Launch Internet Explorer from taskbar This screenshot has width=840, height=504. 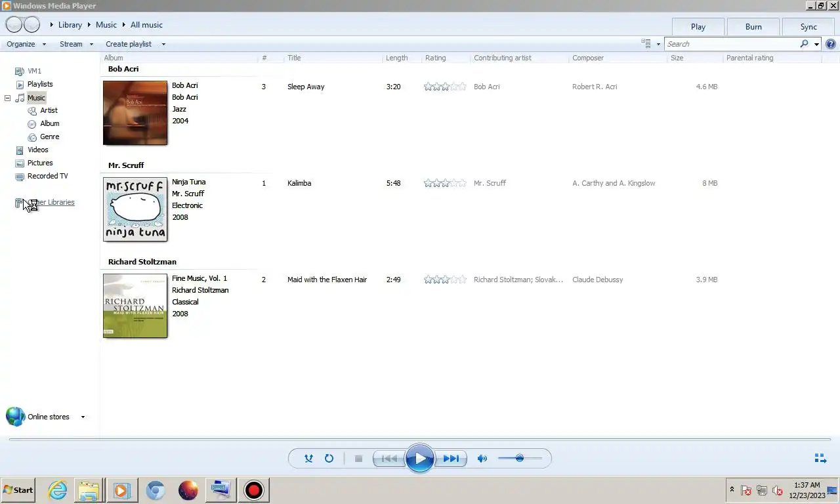[57, 490]
